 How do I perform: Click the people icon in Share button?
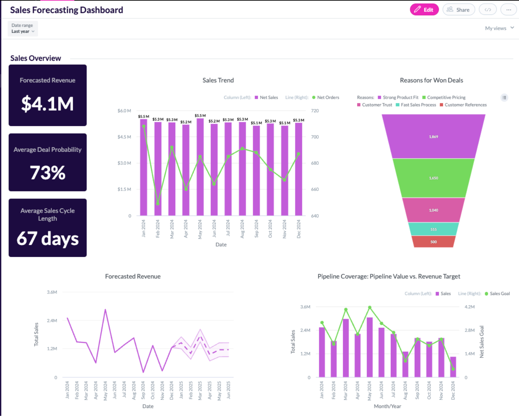pos(450,10)
